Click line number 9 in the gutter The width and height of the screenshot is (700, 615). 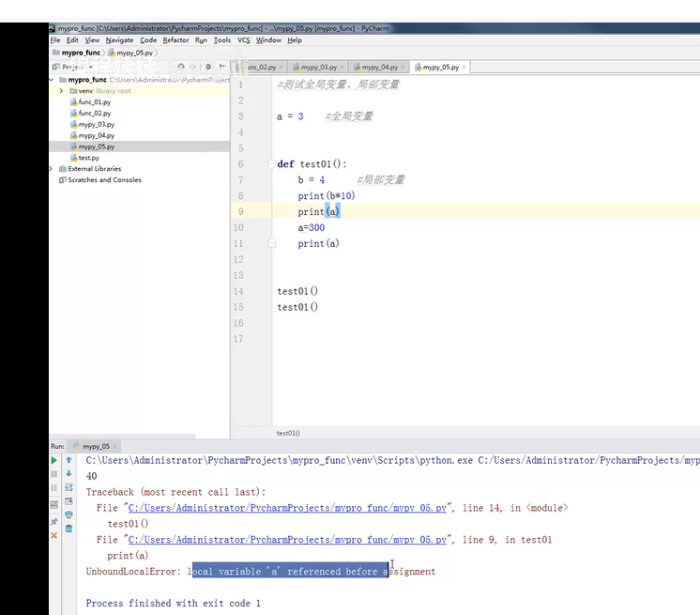pos(241,211)
